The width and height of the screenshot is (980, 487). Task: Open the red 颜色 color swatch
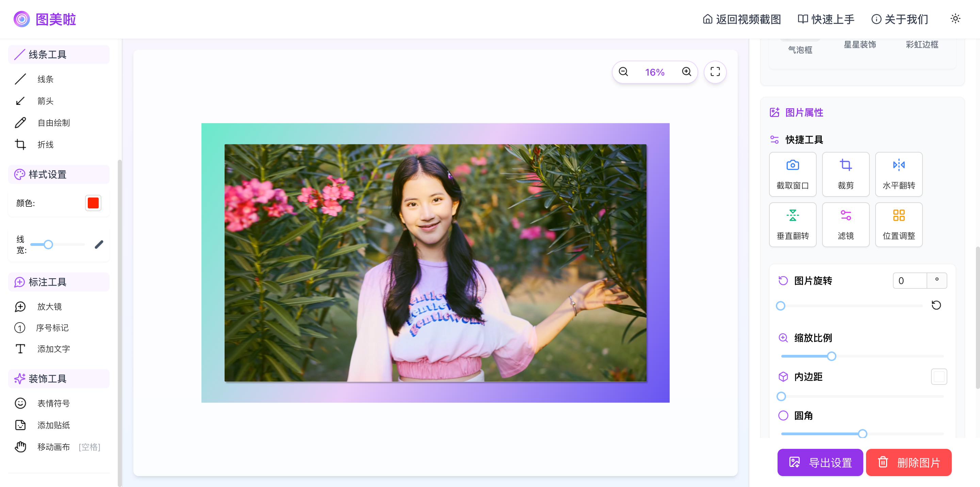pyautogui.click(x=93, y=203)
